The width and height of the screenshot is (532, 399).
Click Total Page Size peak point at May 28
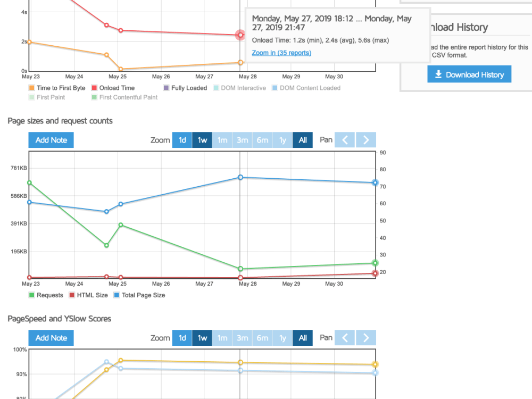240,177
